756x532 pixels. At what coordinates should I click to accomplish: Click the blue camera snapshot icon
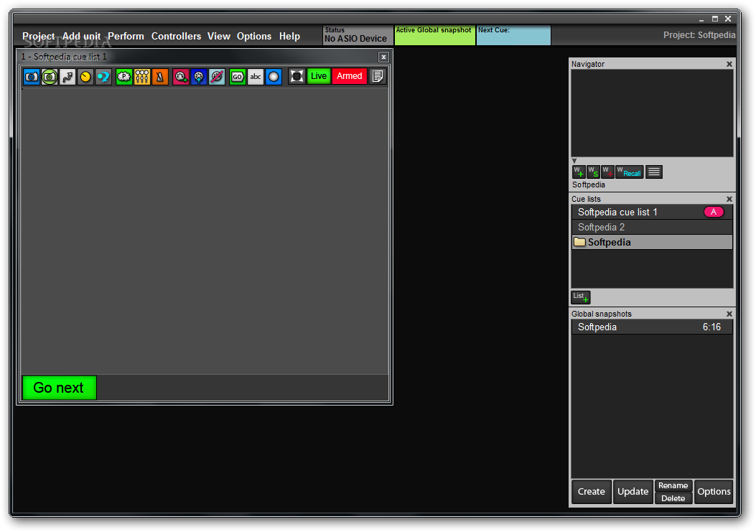click(32, 77)
